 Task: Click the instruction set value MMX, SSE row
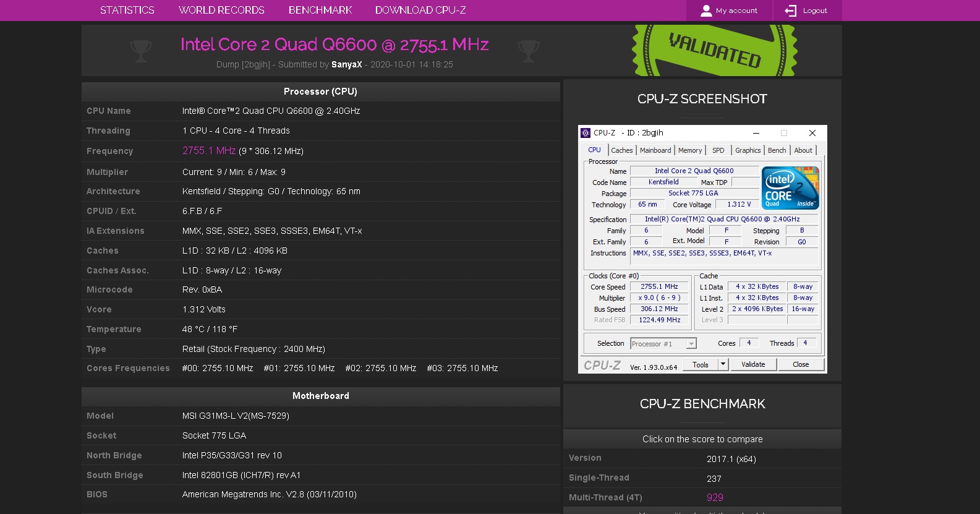(272, 231)
